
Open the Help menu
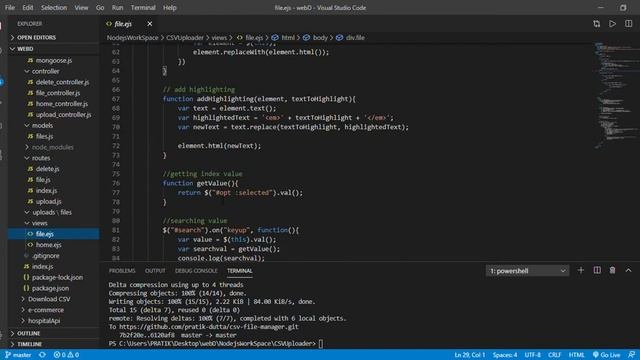coord(170,8)
